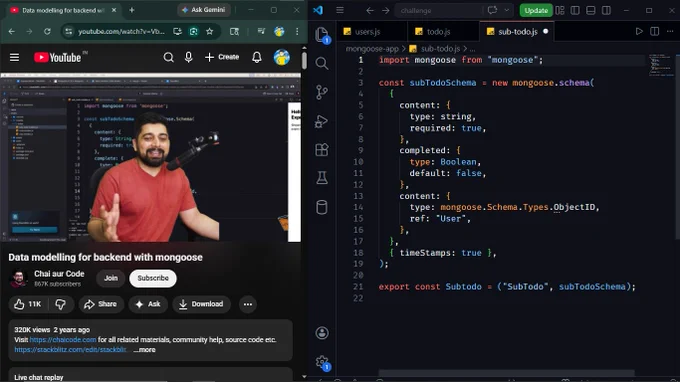Click the VS Code challenge command center box

[x=438, y=10]
